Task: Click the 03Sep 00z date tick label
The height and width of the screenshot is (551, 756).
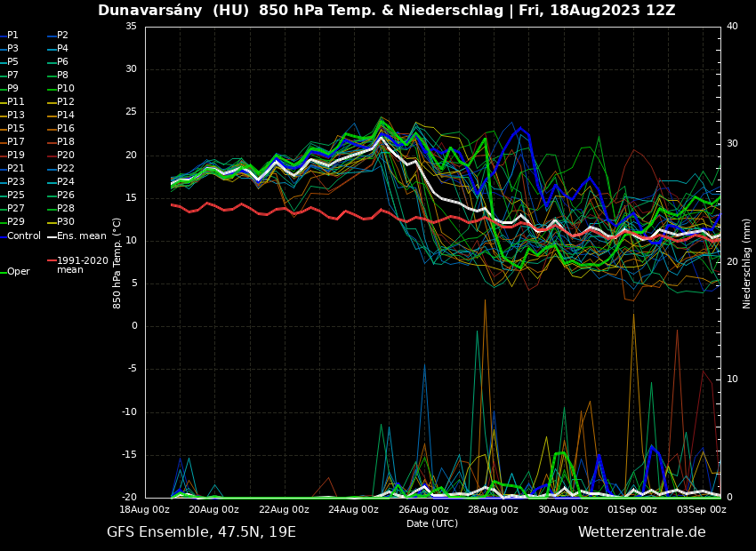Action: coord(702,510)
